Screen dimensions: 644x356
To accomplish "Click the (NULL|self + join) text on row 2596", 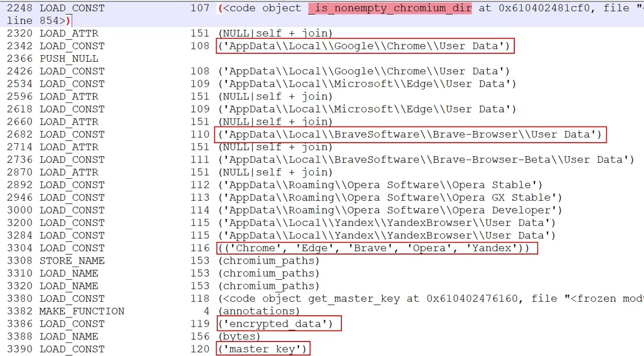I will tap(275, 96).
